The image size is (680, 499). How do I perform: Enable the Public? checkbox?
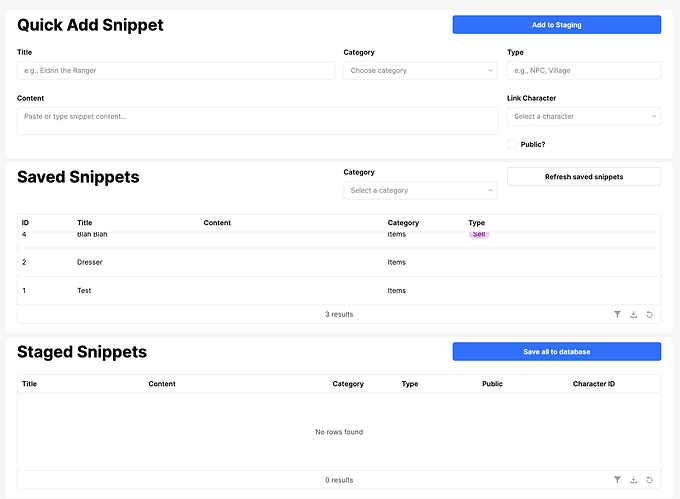[x=513, y=144]
